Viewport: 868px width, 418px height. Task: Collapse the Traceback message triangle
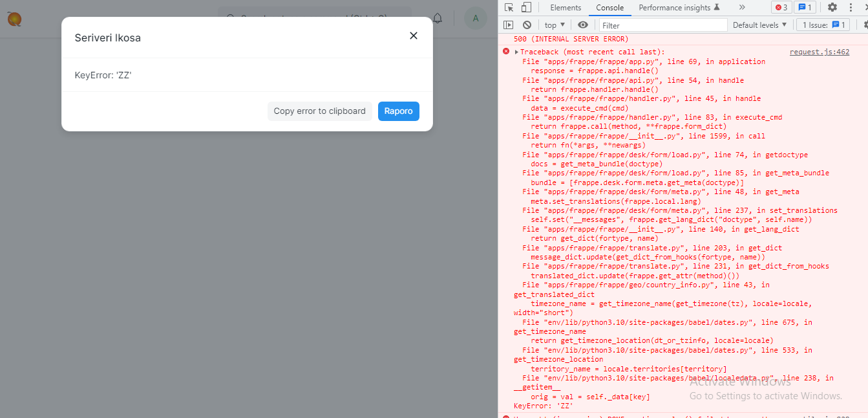pos(517,52)
